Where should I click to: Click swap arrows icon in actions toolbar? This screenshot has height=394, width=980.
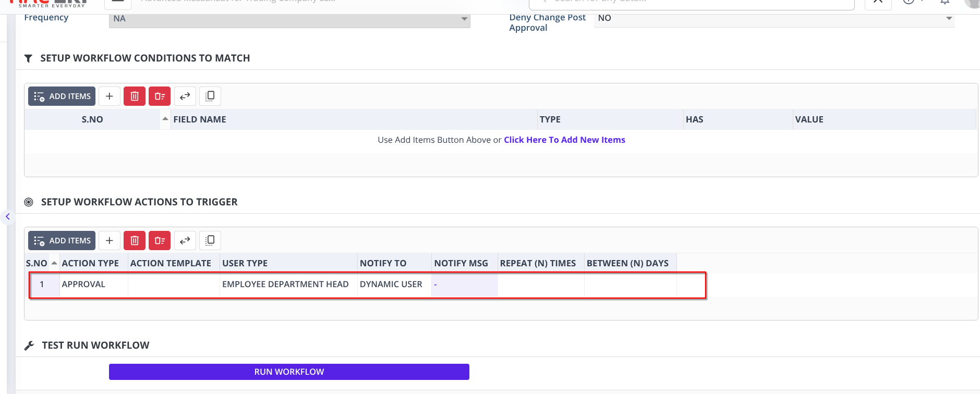[x=185, y=241]
